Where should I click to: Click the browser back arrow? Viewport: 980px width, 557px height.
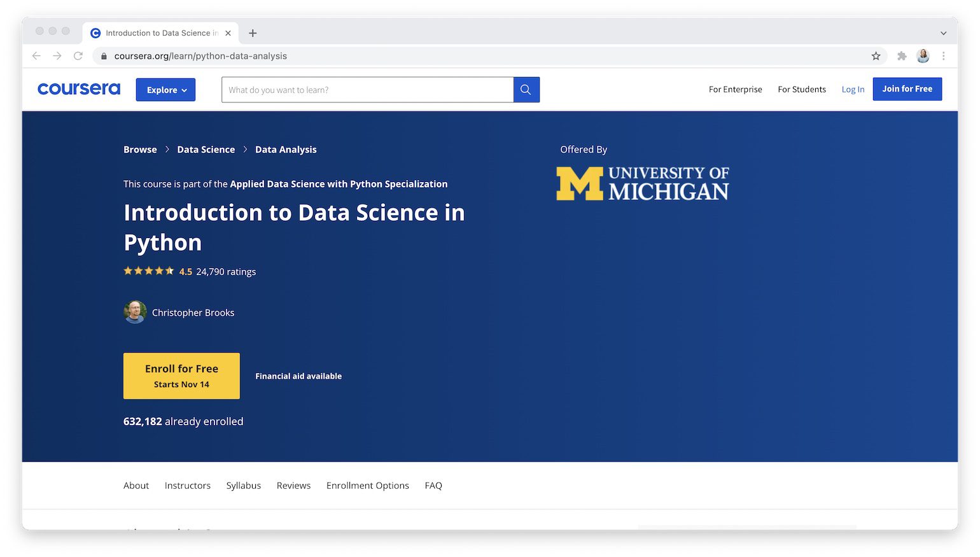click(x=36, y=56)
